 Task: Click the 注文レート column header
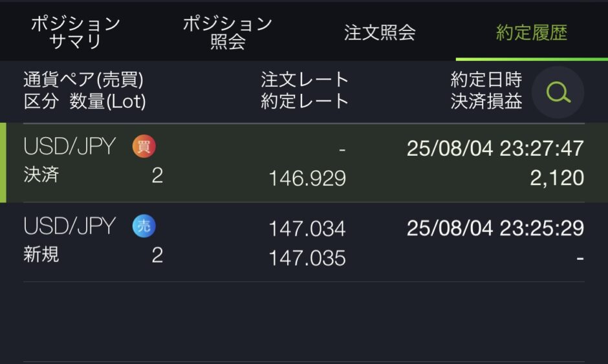point(305,80)
